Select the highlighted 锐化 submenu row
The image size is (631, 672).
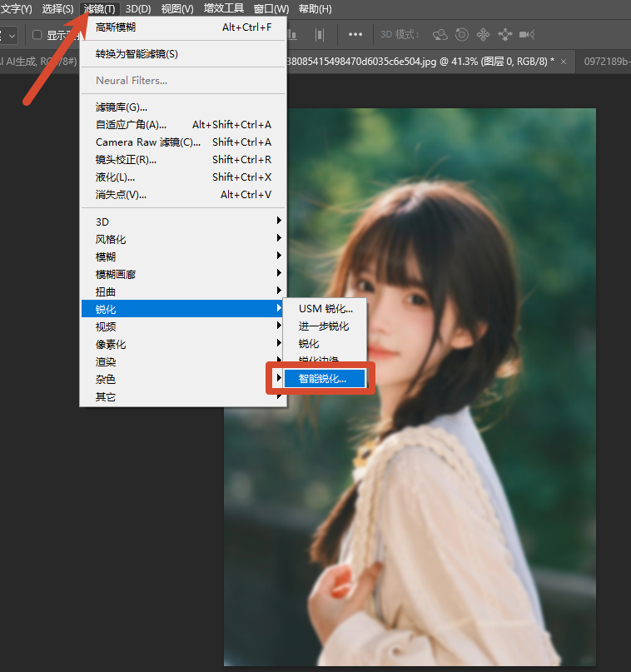183,309
